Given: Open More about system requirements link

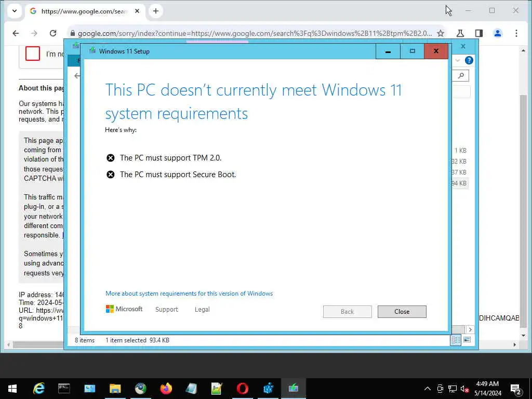Looking at the screenshot, I should click(x=189, y=294).
